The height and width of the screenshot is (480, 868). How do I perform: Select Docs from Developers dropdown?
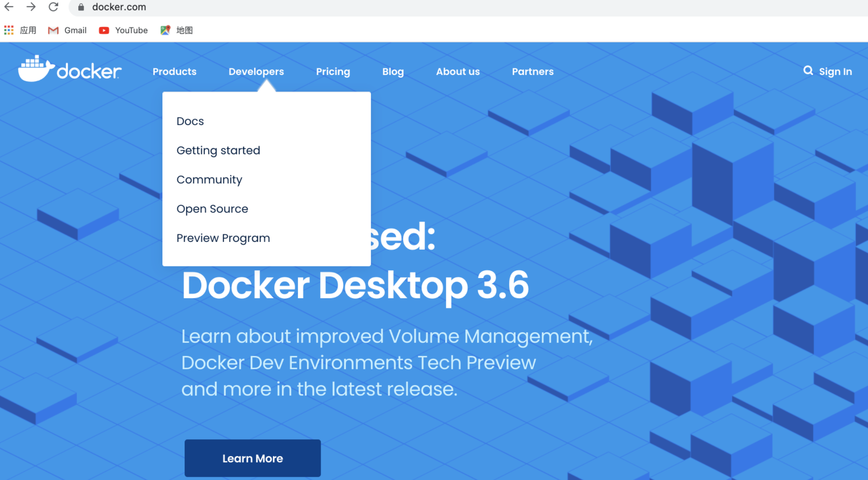(190, 121)
